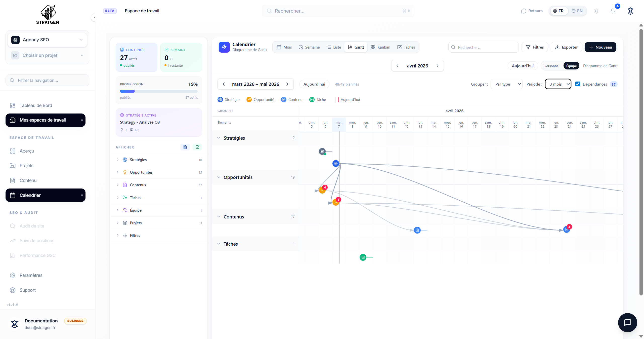The image size is (644, 339).
Task: Click the Nouveau button
Action: coord(600,47)
